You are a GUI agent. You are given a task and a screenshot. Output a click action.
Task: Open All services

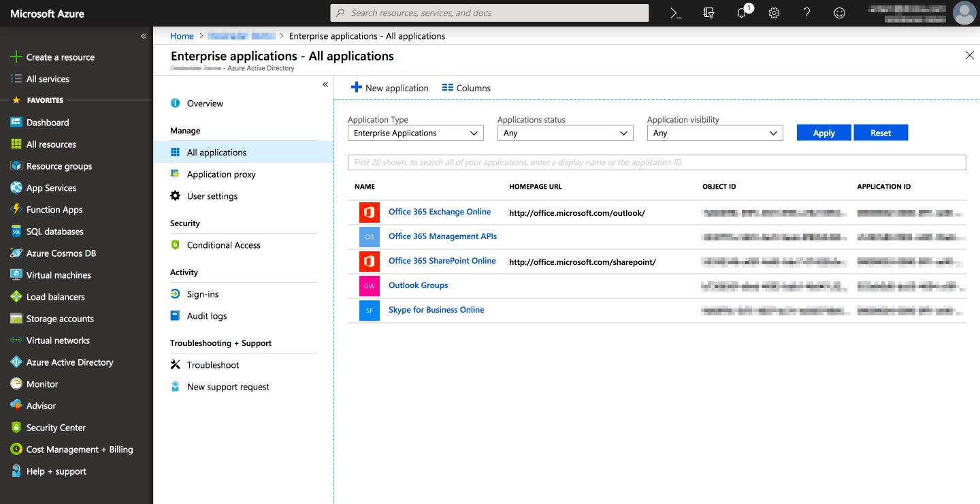39,79
